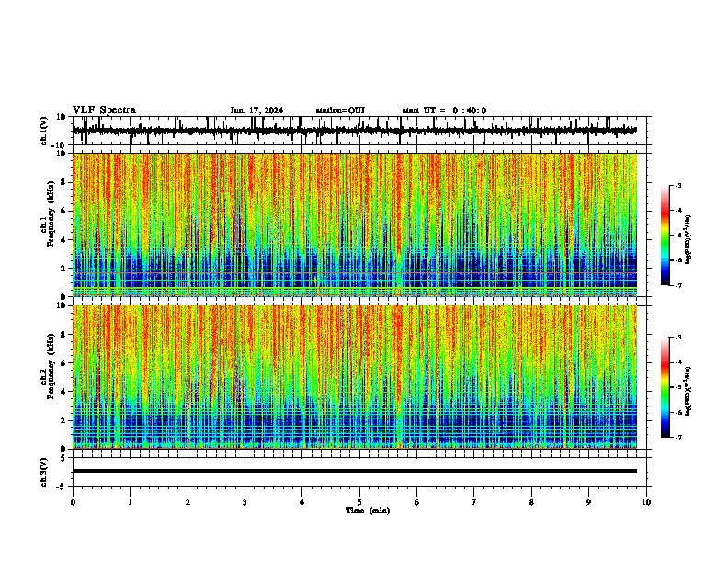Viewport: 728px width, 563px height.
Task: Click time-axis tick label '3'
Action: [245, 502]
